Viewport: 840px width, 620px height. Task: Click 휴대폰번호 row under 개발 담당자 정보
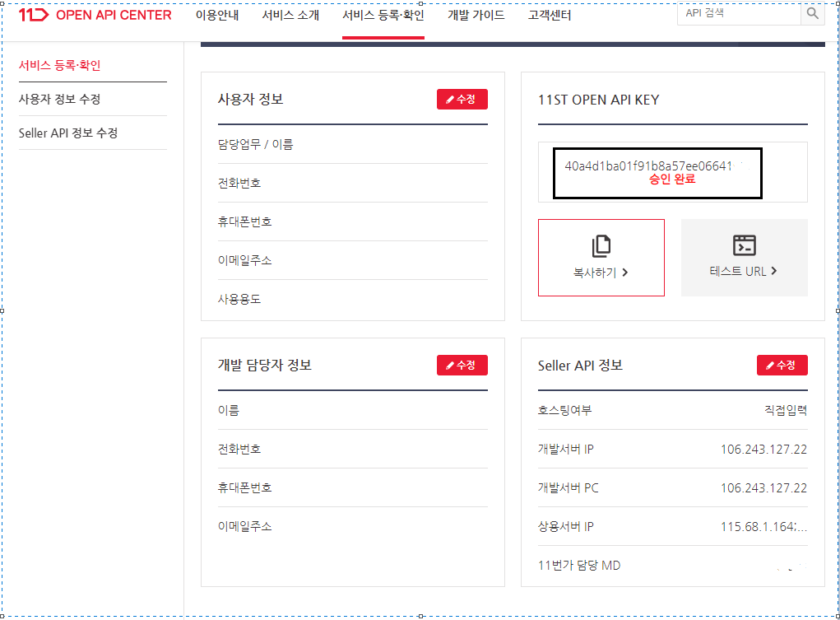coord(352,487)
